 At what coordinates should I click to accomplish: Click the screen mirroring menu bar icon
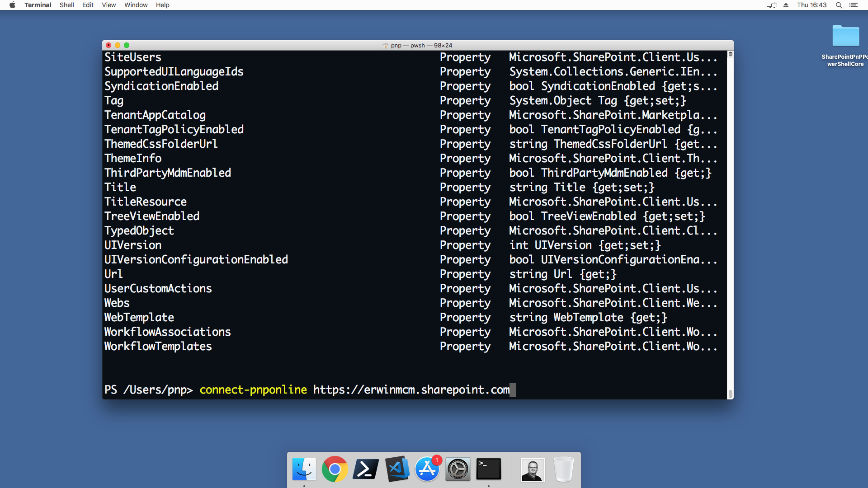(x=772, y=5)
